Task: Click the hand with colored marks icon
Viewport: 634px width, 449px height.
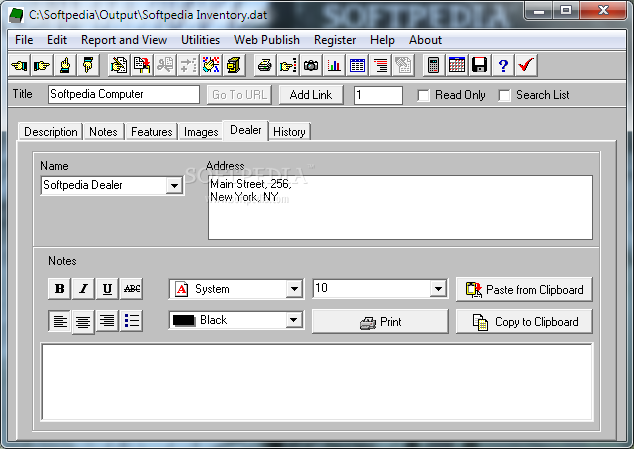Action: coord(211,65)
